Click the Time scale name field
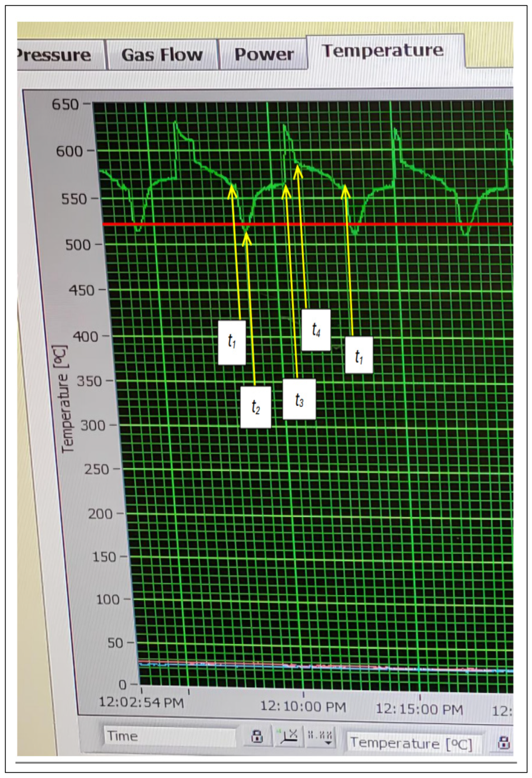The width and height of the screenshot is (532, 778). tap(169, 736)
